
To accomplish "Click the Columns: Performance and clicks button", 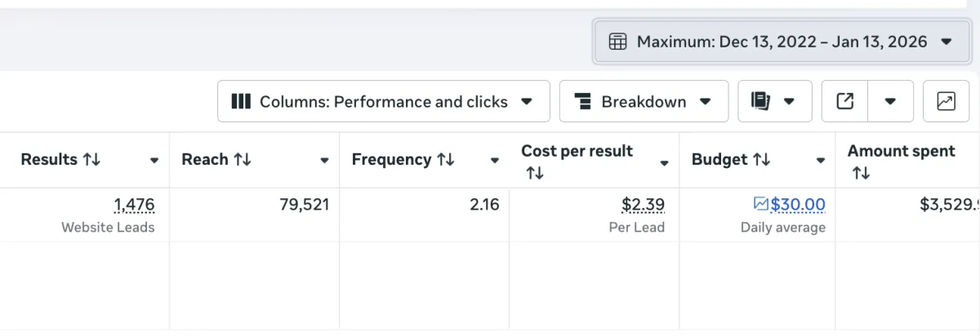I will pyautogui.click(x=383, y=102).
